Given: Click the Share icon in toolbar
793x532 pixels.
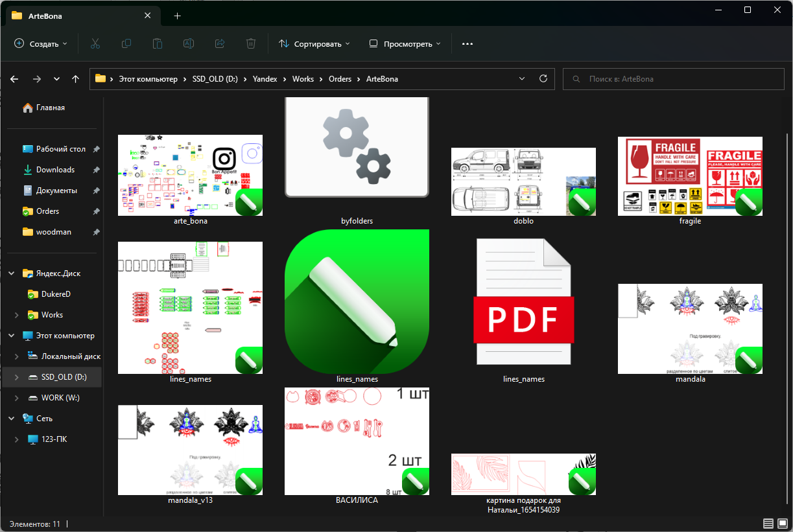Looking at the screenshot, I should pyautogui.click(x=220, y=43).
